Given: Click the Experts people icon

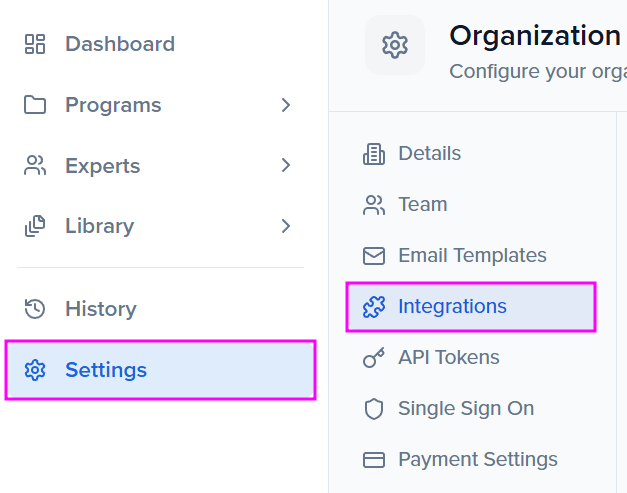Looking at the screenshot, I should pyautogui.click(x=35, y=166).
